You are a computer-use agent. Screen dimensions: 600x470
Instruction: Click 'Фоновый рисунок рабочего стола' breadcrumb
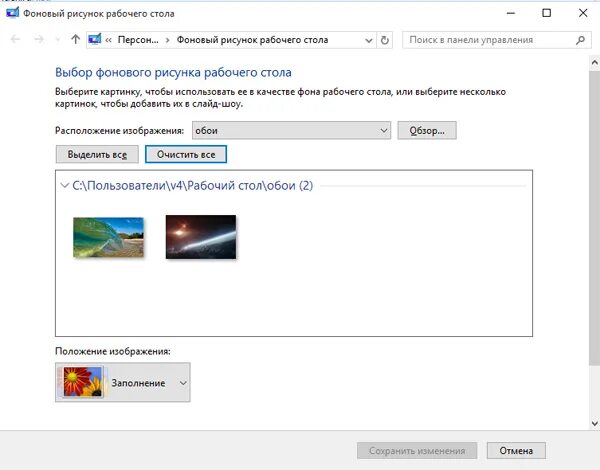tap(252, 40)
